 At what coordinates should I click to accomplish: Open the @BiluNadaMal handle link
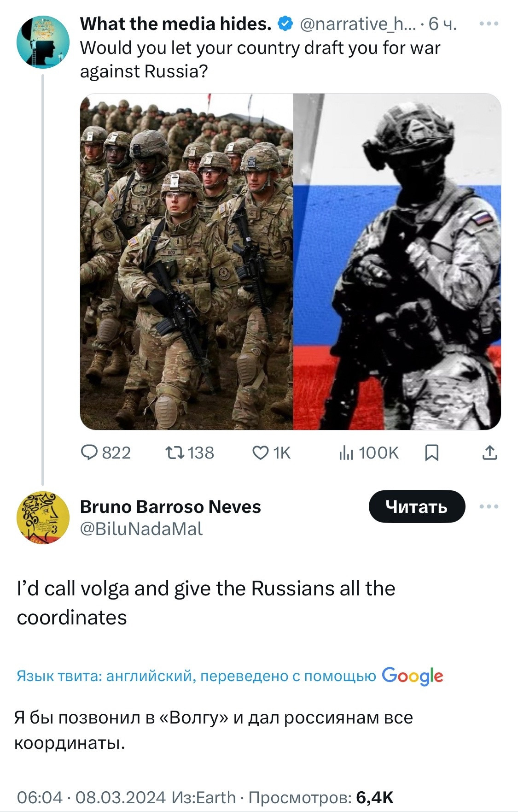141,529
